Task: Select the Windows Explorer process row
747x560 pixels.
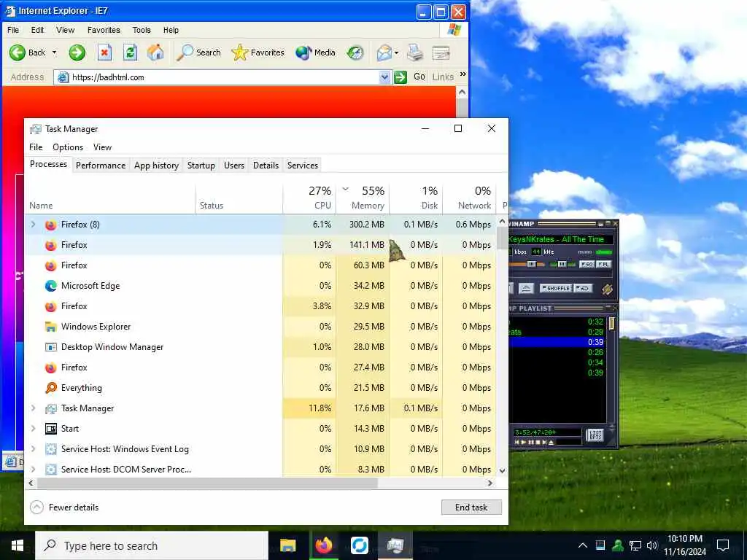Action: (x=260, y=327)
